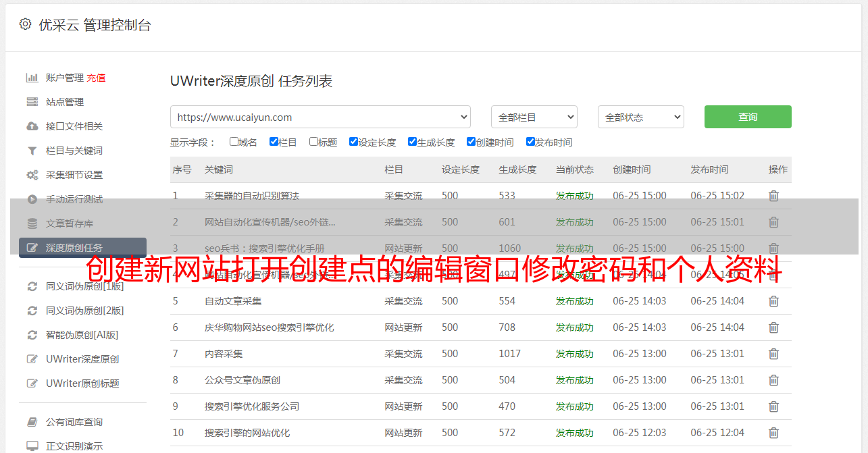Click the 优采云 管理控制台 title
This screenshot has height=453, width=868.
(x=95, y=25)
